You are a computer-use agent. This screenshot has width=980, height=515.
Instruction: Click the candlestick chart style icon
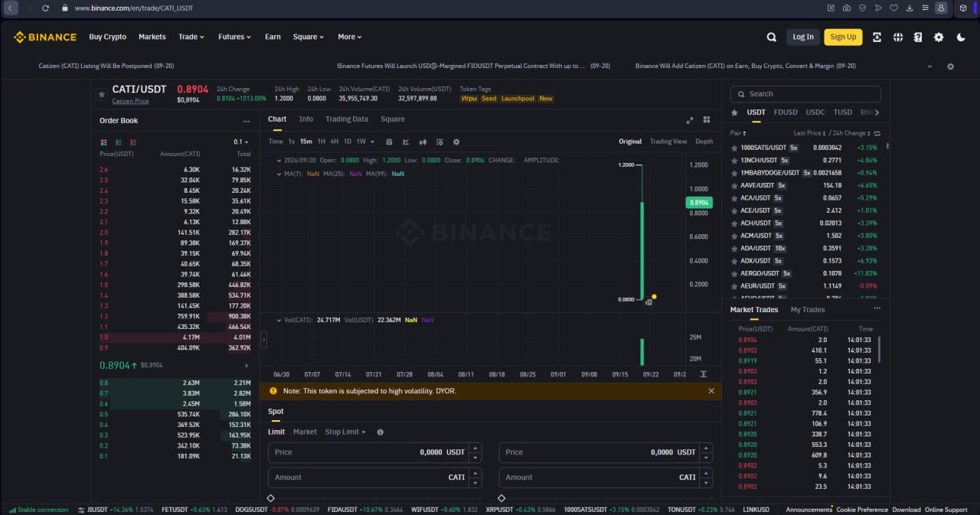tap(423, 142)
